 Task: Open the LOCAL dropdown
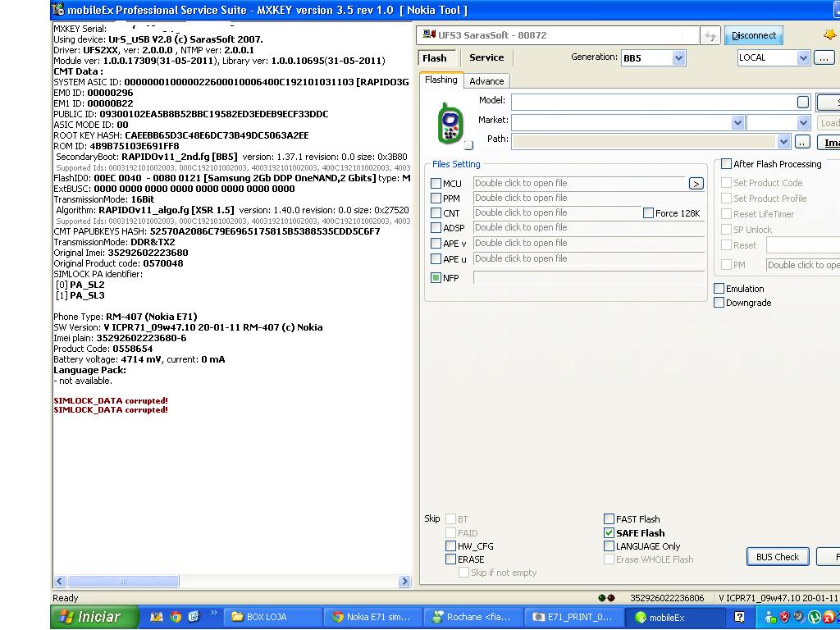[802, 58]
